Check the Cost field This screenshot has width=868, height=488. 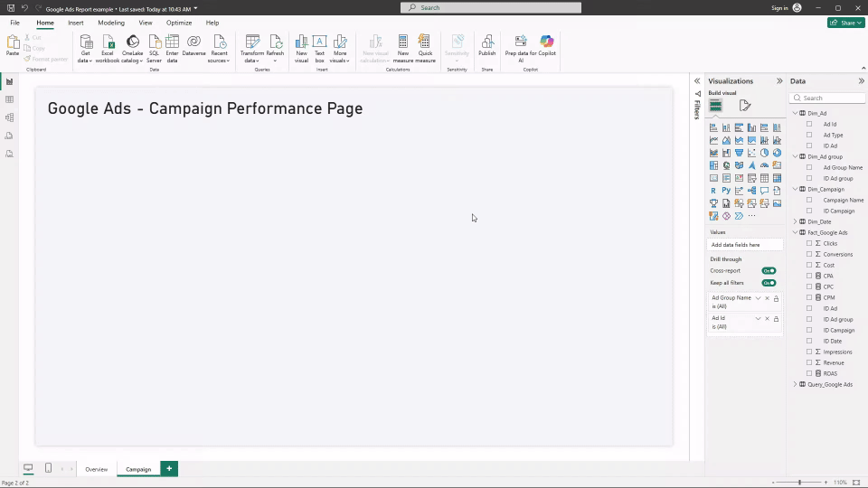(x=809, y=265)
